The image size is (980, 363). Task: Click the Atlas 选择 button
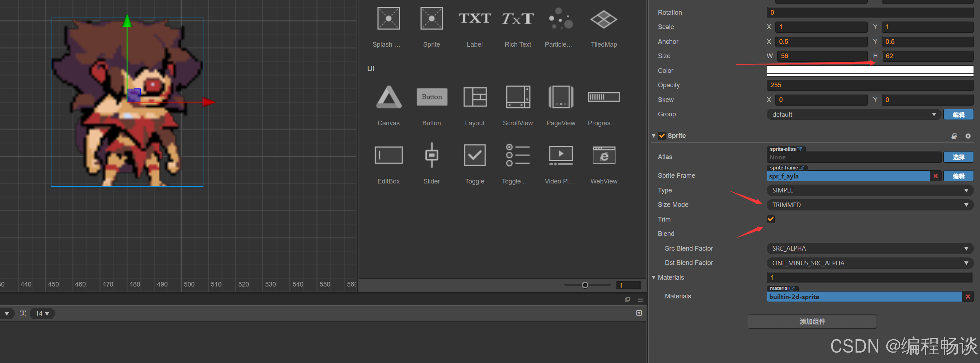pyautogui.click(x=958, y=157)
